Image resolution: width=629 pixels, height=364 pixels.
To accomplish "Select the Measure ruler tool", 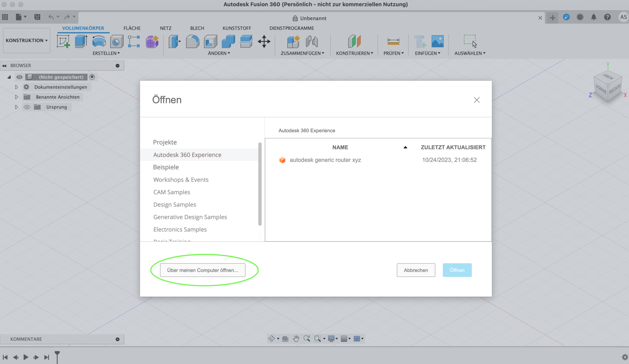I will click(393, 42).
